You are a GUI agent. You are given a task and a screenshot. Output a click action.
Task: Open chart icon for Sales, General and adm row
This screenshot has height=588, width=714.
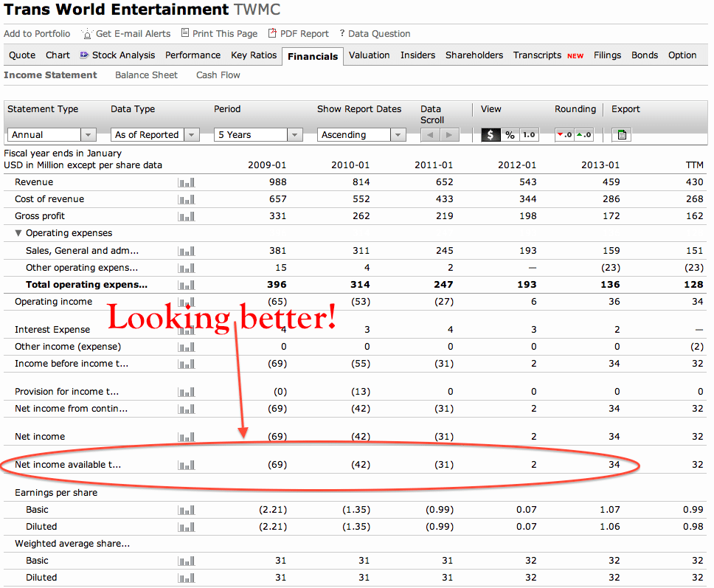click(186, 251)
